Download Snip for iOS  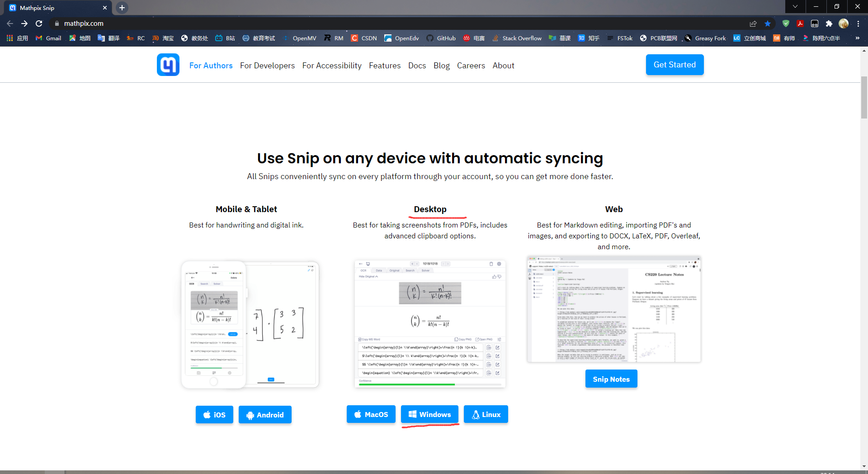pos(214,415)
